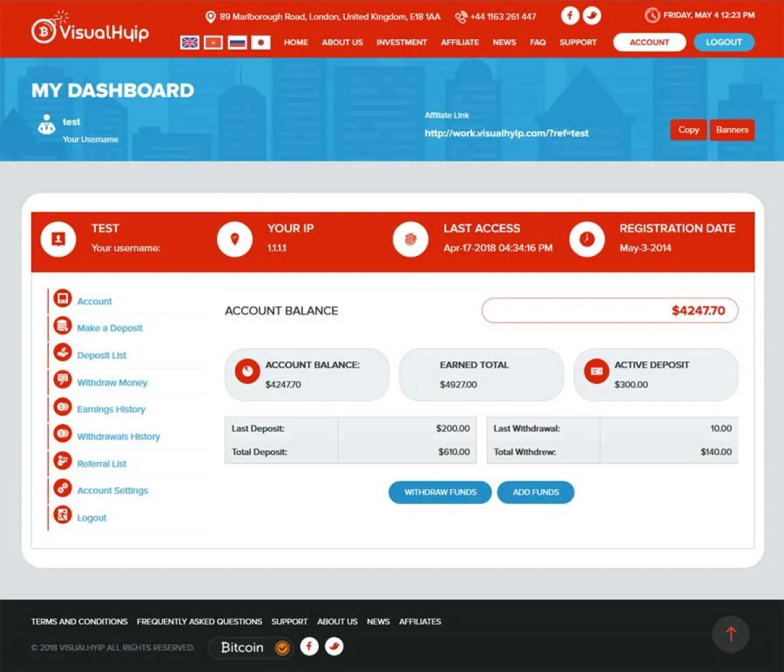Click the scroll-to-top arrow button
The width and height of the screenshot is (784, 672).
coord(731,634)
